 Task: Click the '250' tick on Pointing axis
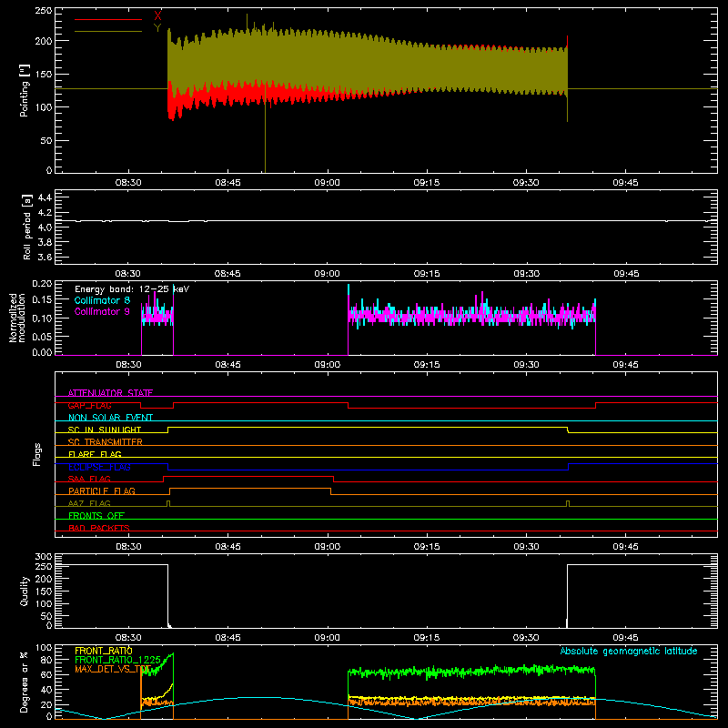44,11
